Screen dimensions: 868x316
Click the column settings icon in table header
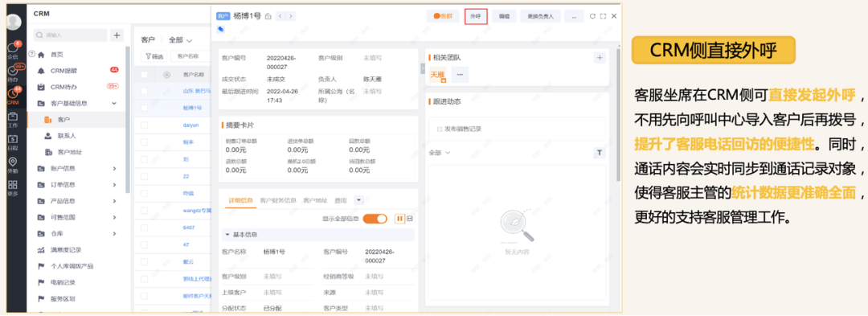click(166, 75)
